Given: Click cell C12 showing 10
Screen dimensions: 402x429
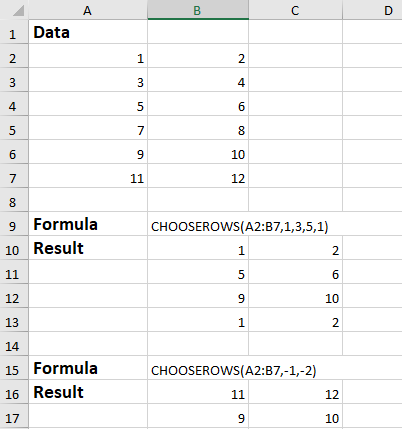Looking at the screenshot, I should (295, 296).
